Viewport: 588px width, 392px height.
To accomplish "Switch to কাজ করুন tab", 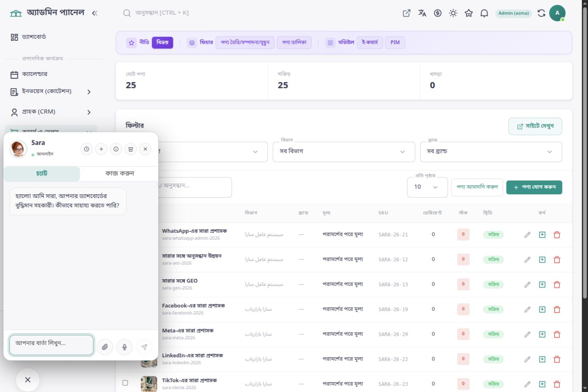I will point(119,174).
